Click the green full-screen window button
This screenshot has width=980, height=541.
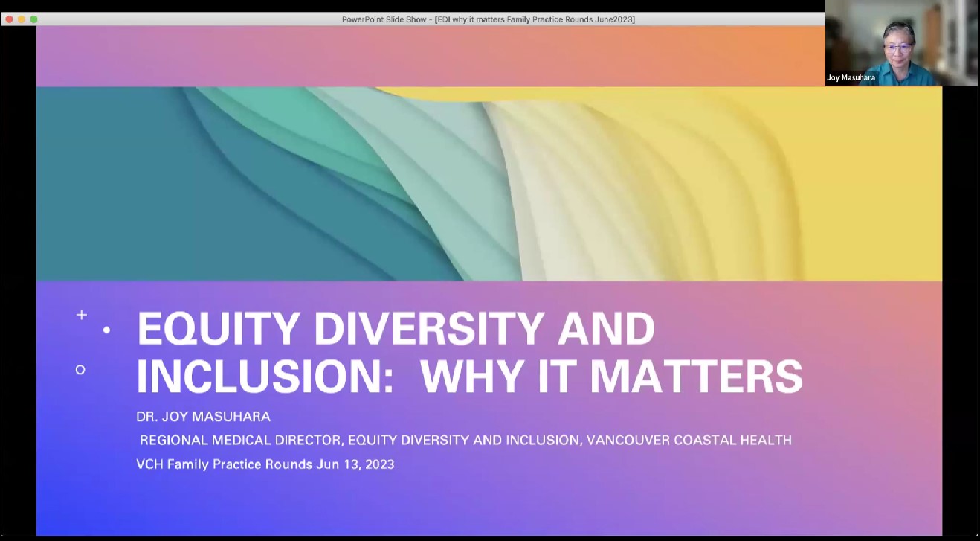click(33, 19)
